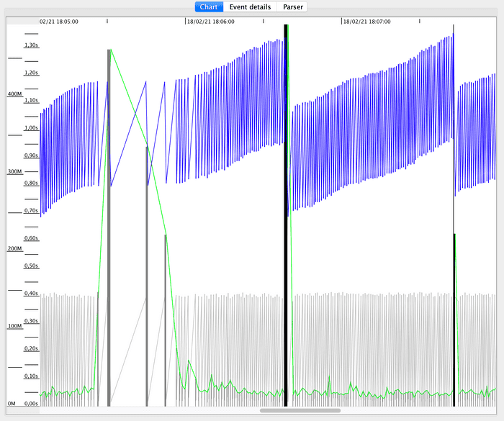Open the Parser tab

[x=294, y=6]
